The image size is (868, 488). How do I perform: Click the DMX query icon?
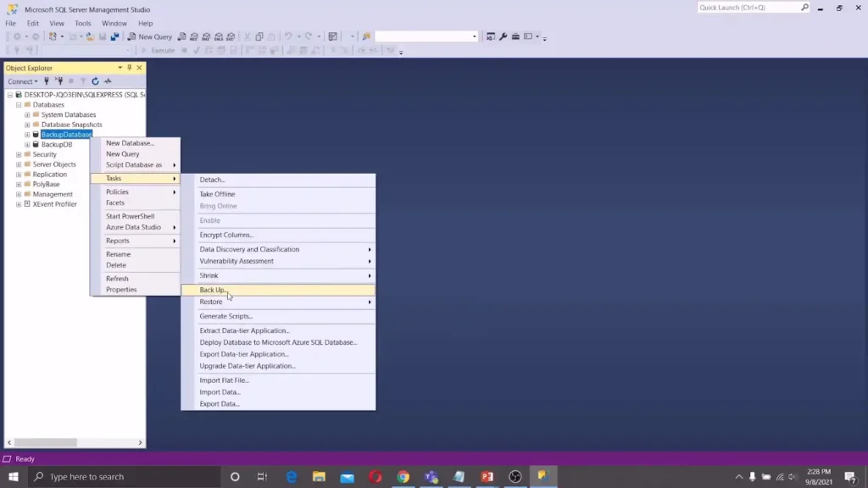[207, 36]
